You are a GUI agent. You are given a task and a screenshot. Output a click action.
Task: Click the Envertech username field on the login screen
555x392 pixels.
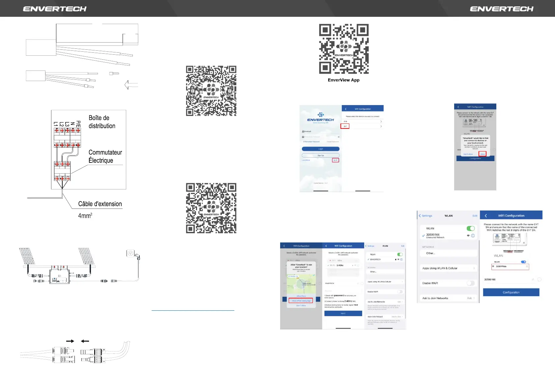click(x=321, y=131)
